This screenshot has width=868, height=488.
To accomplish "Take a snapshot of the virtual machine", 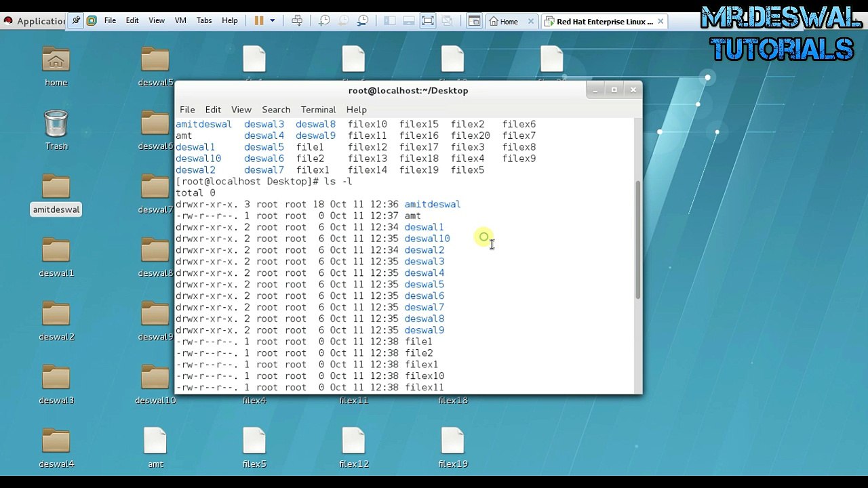I will coord(324,21).
